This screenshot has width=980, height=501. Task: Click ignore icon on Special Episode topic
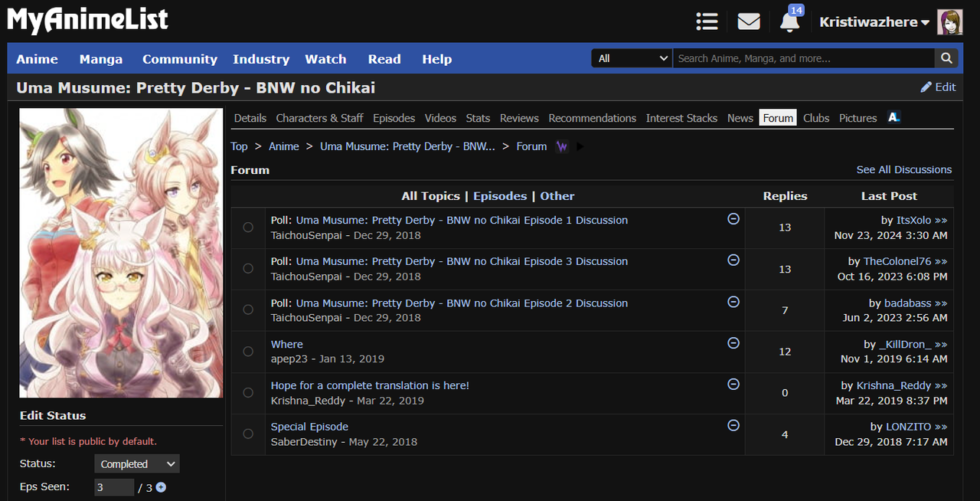[733, 426]
